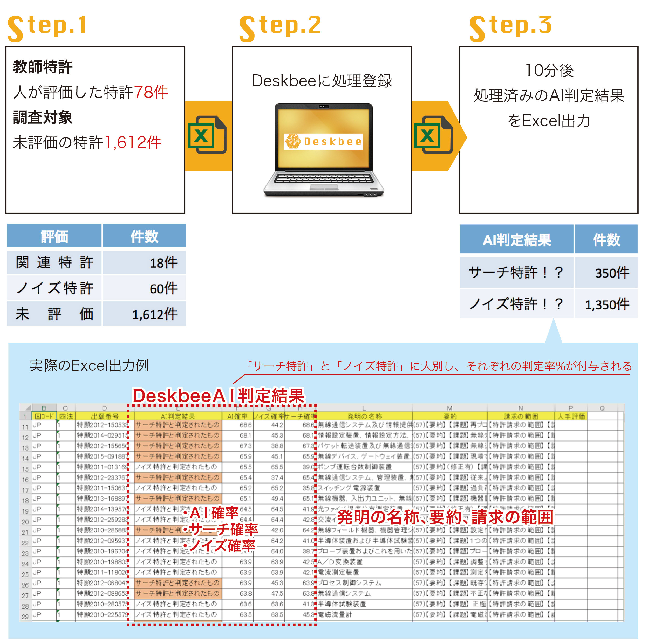Click the orange サーチ特許と判定されたもの cell in row 27
This screenshot has width=648, height=644.
click(178, 593)
